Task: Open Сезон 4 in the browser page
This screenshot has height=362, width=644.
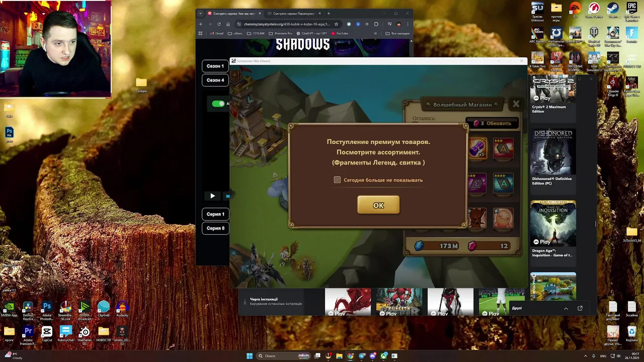Action: (215, 80)
